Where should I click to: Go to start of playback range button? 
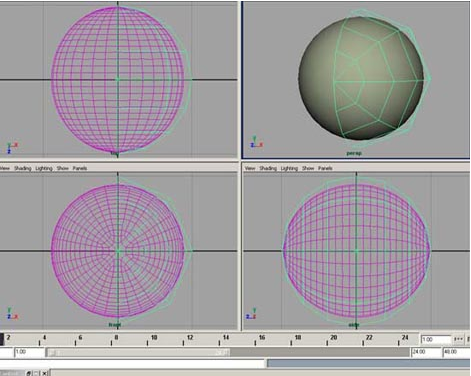(x=458, y=339)
